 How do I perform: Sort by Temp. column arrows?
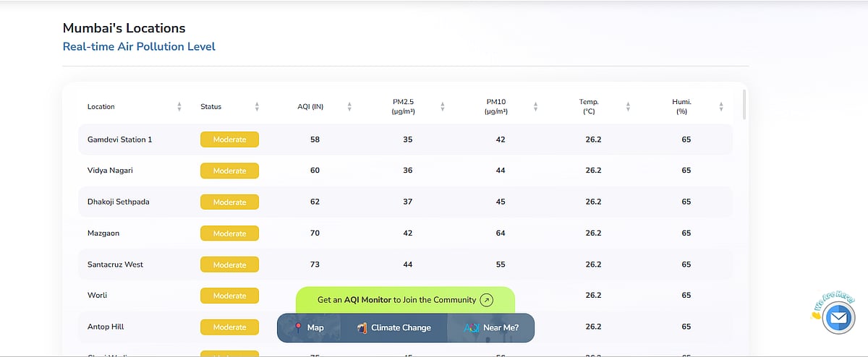point(628,107)
